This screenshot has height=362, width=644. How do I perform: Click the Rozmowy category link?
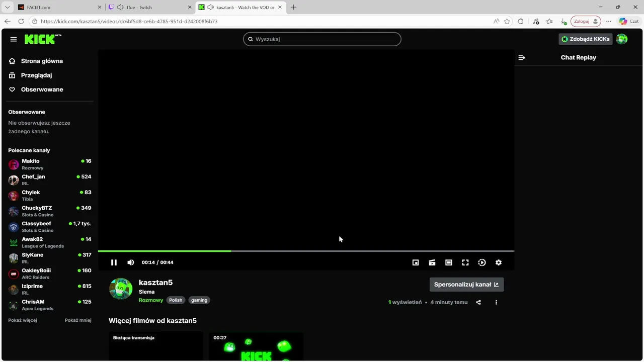coord(151,300)
